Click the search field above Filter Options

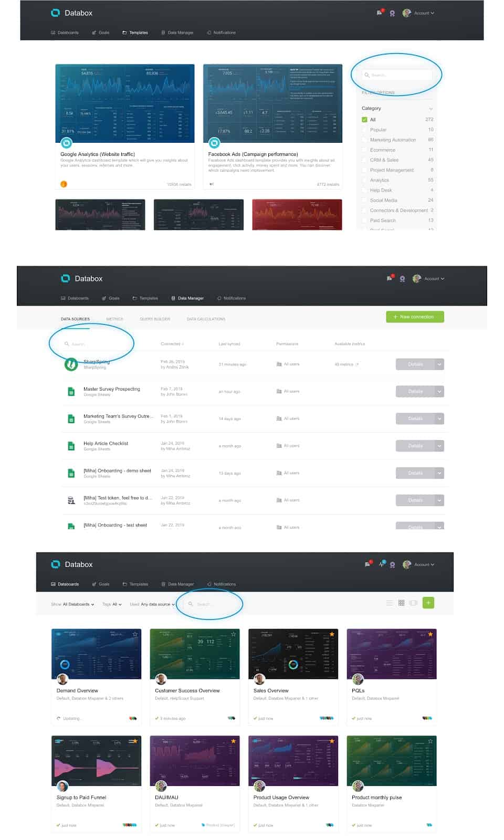point(399,75)
